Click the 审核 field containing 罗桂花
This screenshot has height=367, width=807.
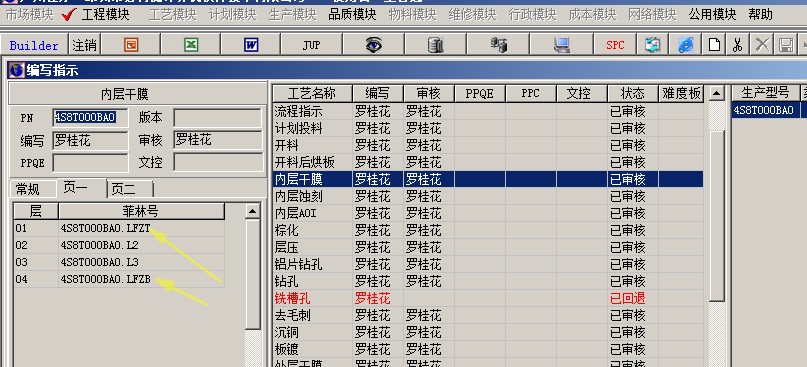(x=218, y=141)
